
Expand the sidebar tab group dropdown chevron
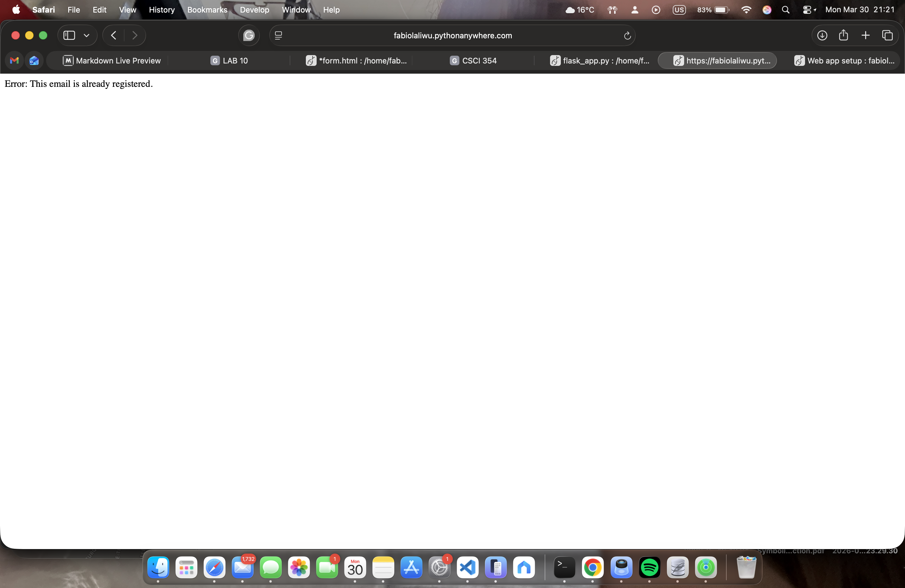point(86,35)
